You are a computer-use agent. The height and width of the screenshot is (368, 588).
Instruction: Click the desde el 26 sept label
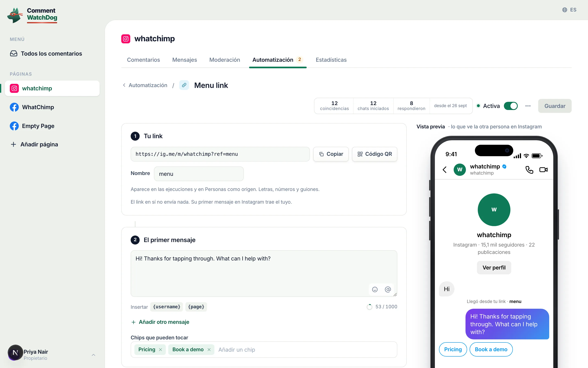point(450,106)
